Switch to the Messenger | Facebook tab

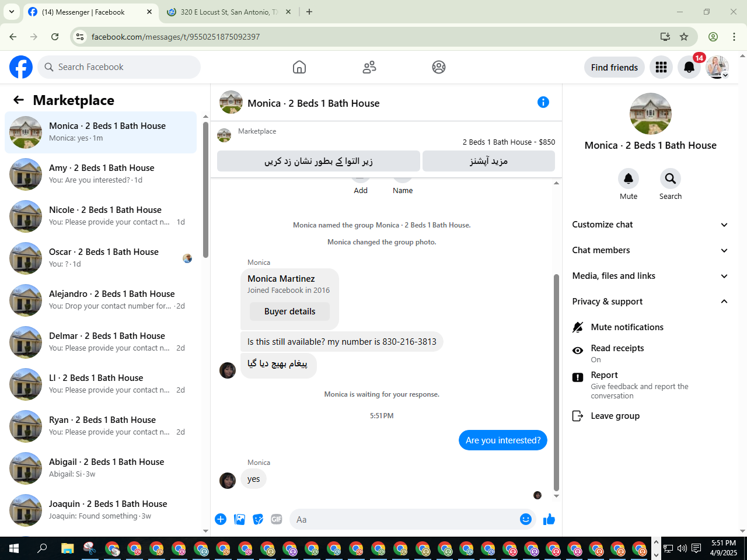tap(90, 12)
